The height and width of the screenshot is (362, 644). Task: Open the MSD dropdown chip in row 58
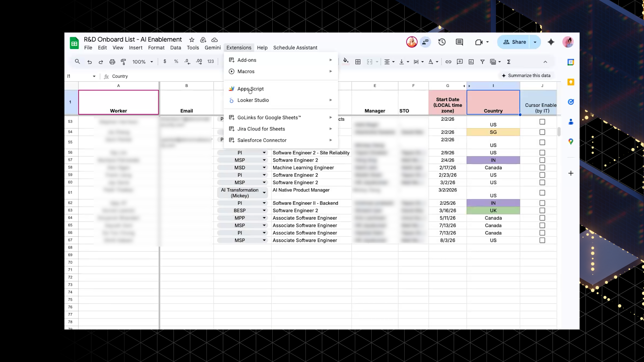tap(243, 168)
